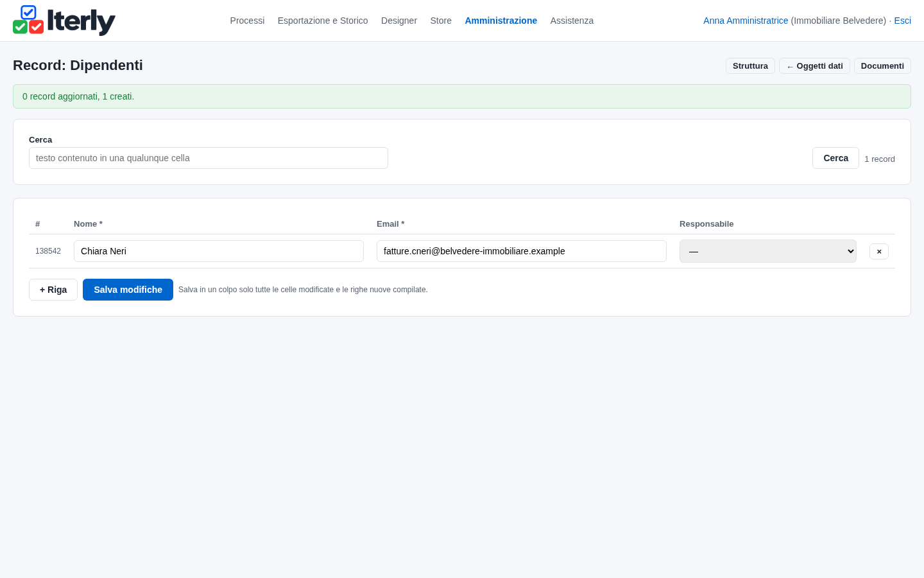Click the Salva hint text below the table
The width and height of the screenshot is (924, 578).
coord(303,290)
